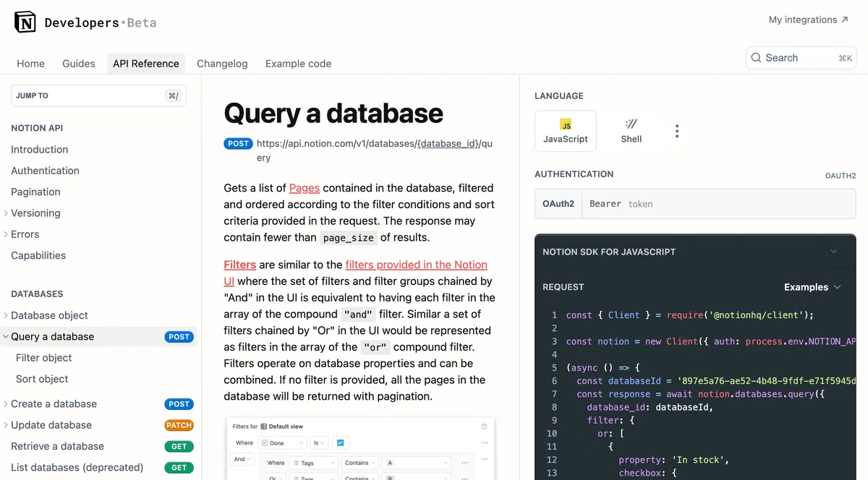The image size is (868, 480).
Task: Expand the Versioning section
Action: (6, 213)
